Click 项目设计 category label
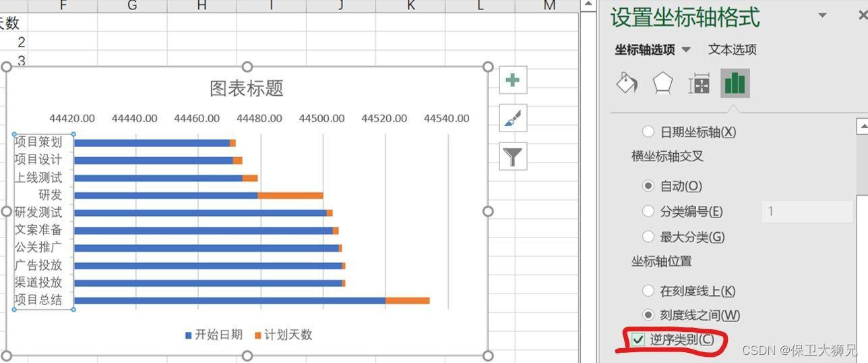This screenshot has width=868, height=363. 38,159
